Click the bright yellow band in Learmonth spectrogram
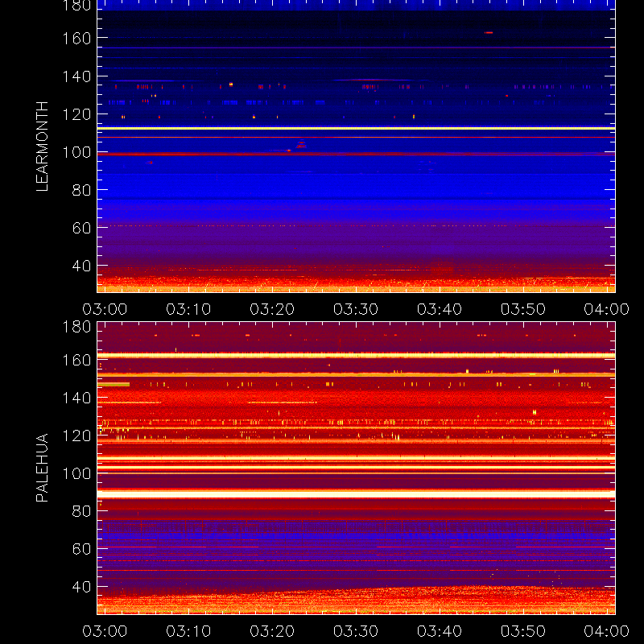 [356, 129]
